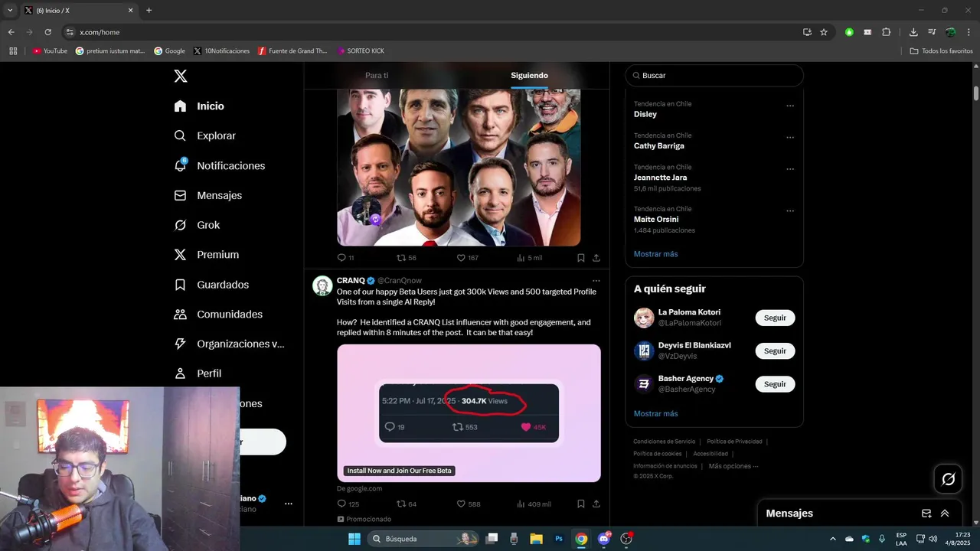This screenshot has height=551, width=980.
Task: Open Política de cookies link
Action: (x=657, y=454)
